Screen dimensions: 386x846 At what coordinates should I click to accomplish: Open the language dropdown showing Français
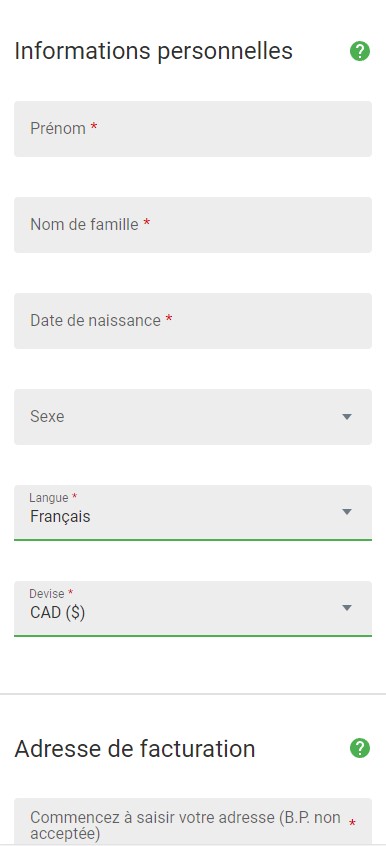point(193,513)
